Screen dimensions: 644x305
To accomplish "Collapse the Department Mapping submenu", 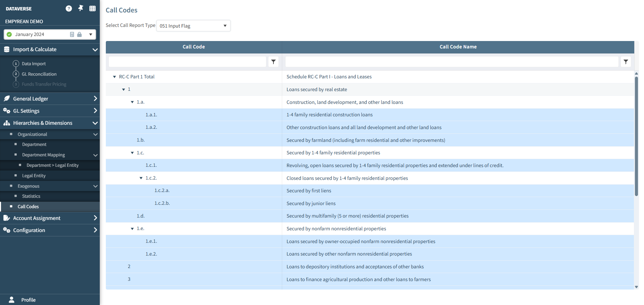I will 95,155.
